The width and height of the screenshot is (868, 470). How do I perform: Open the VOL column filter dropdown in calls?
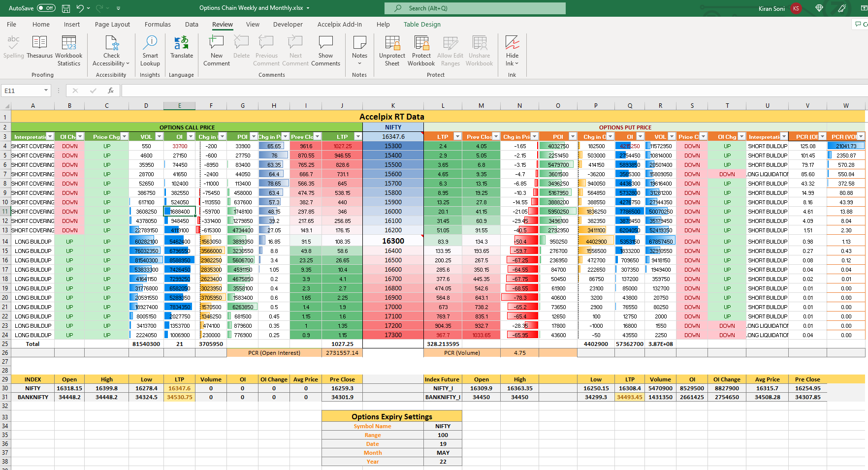pos(159,137)
